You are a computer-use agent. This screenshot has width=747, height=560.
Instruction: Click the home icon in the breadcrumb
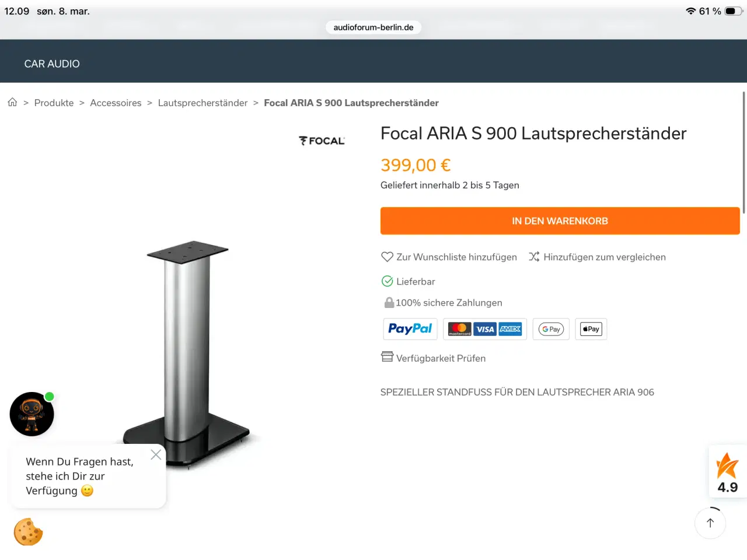pos(12,102)
